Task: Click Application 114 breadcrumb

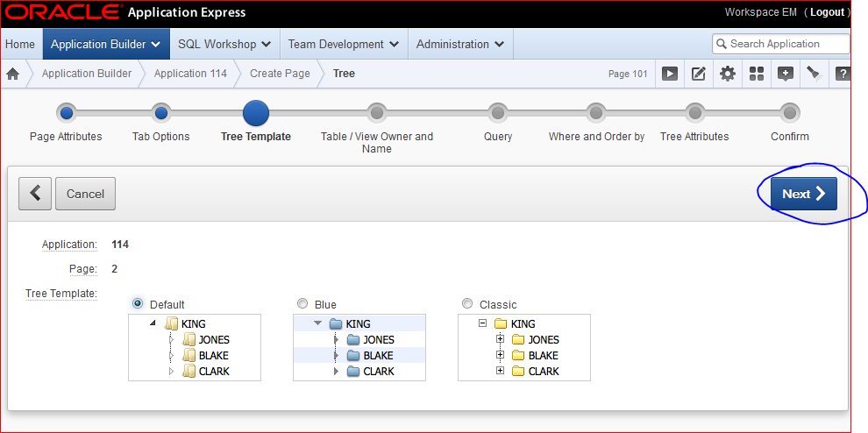Action: [x=190, y=73]
